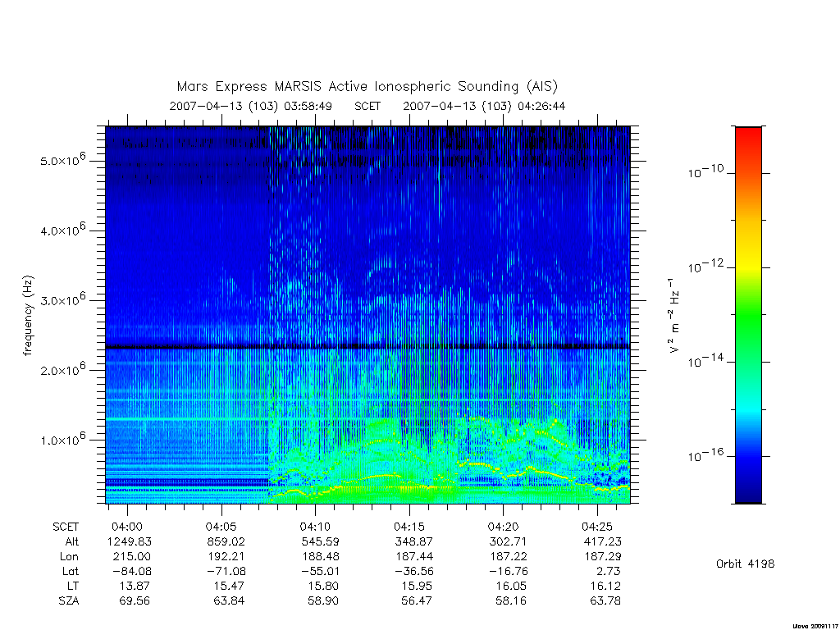The width and height of the screenshot is (840, 630).
Task: Click the Lat row label
Action: tap(71, 571)
